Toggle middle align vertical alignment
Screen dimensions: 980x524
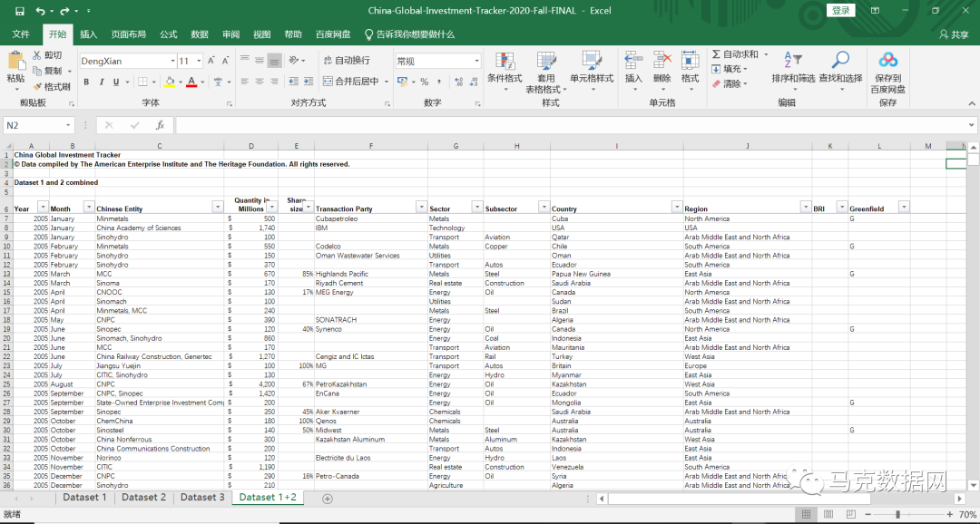(260, 61)
